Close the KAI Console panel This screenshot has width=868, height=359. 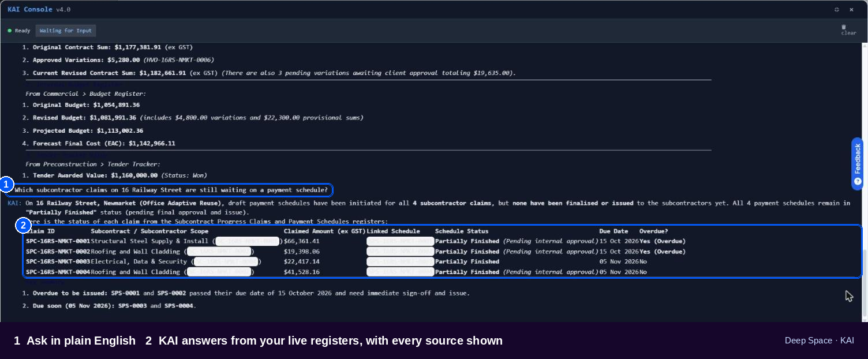coord(851,9)
